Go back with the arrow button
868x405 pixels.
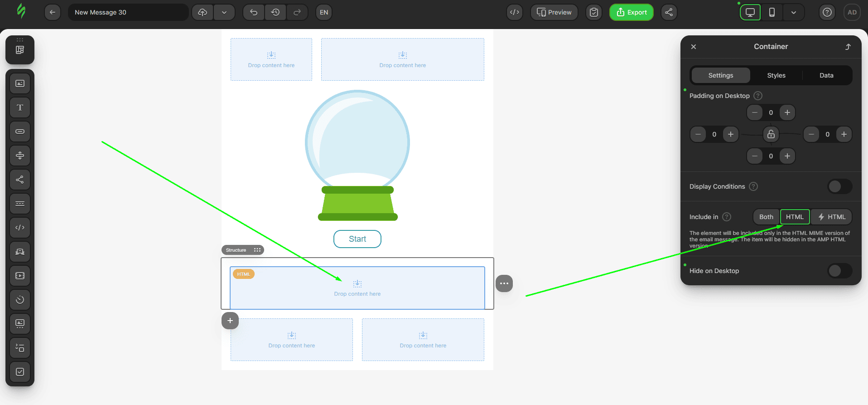tap(53, 12)
